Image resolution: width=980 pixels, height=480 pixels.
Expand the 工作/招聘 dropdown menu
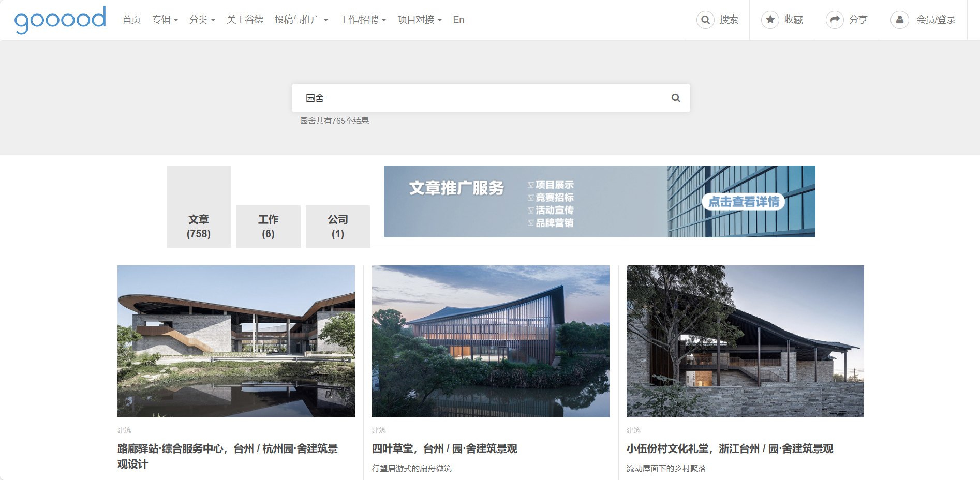[362, 20]
